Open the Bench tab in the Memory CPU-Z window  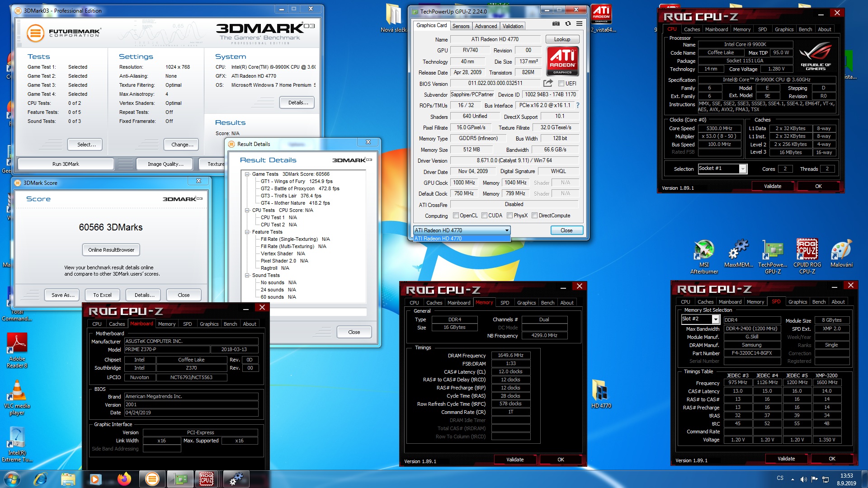tap(547, 303)
